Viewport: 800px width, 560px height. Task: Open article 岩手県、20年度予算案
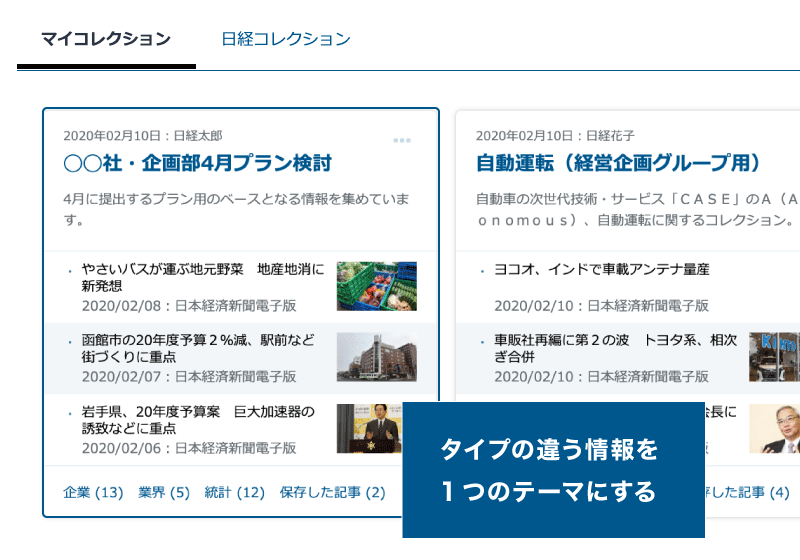(x=198, y=420)
